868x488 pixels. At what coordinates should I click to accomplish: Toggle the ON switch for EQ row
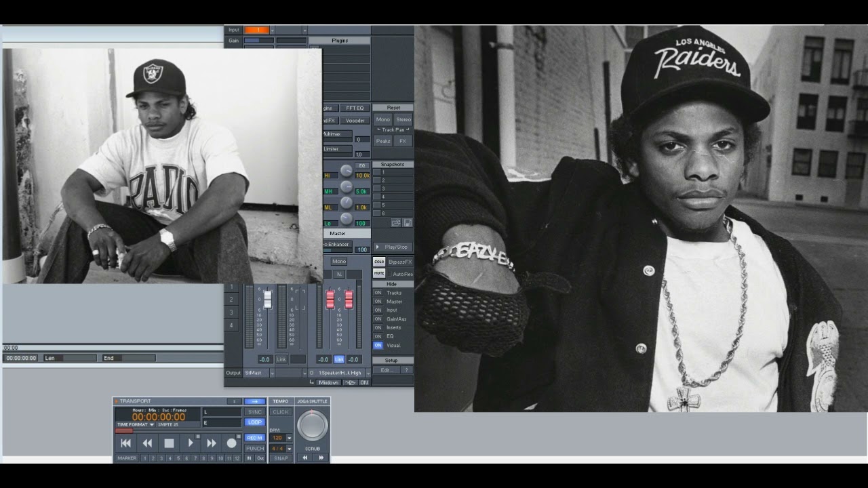point(378,336)
